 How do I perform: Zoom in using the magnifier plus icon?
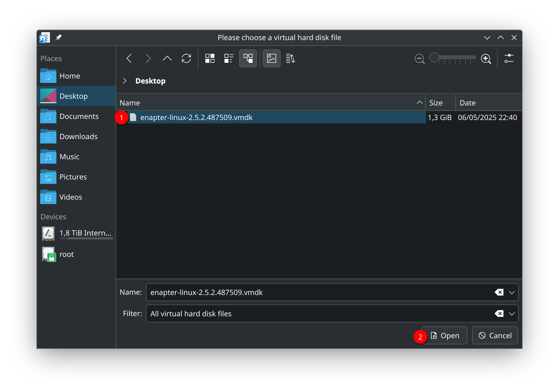[x=486, y=59]
